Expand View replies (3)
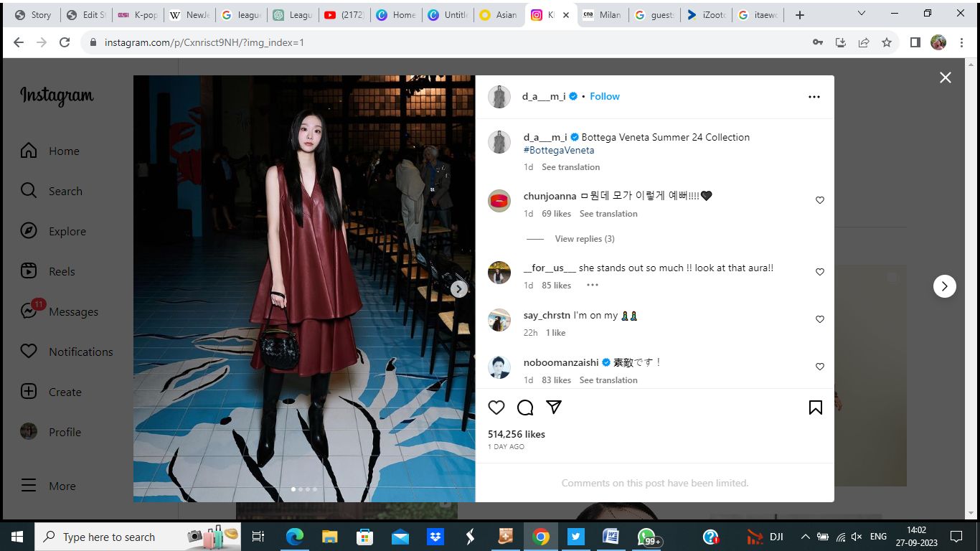Image resolution: width=980 pixels, height=551 pixels. pyautogui.click(x=584, y=239)
